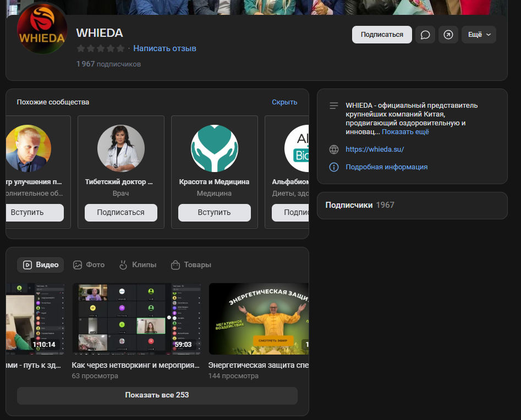Image resolution: width=521 pixels, height=420 pixels.
Task: Open the Красота и Медицина logo
Action: (x=215, y=148)
